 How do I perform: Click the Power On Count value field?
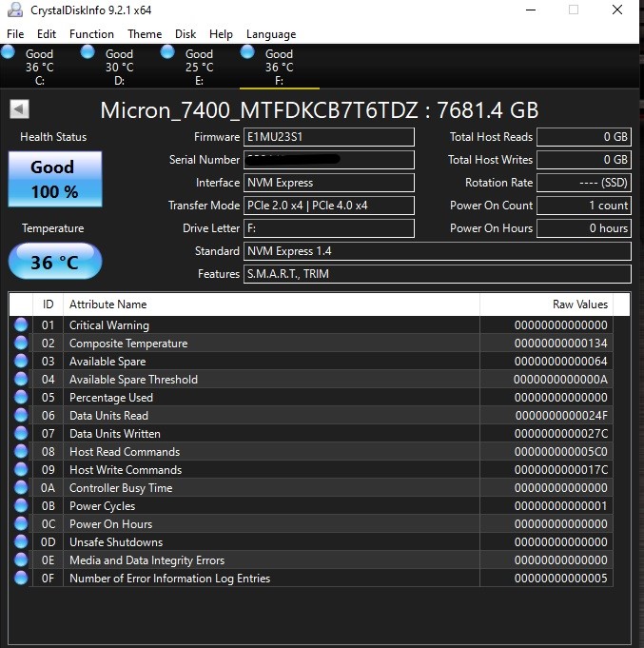[584, 206]
